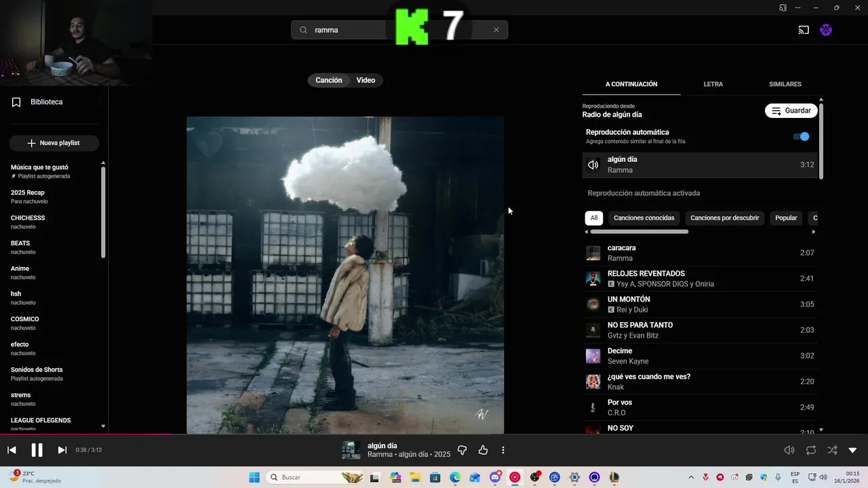
Task: Click the cast to device icon
Action: (804, 30)
